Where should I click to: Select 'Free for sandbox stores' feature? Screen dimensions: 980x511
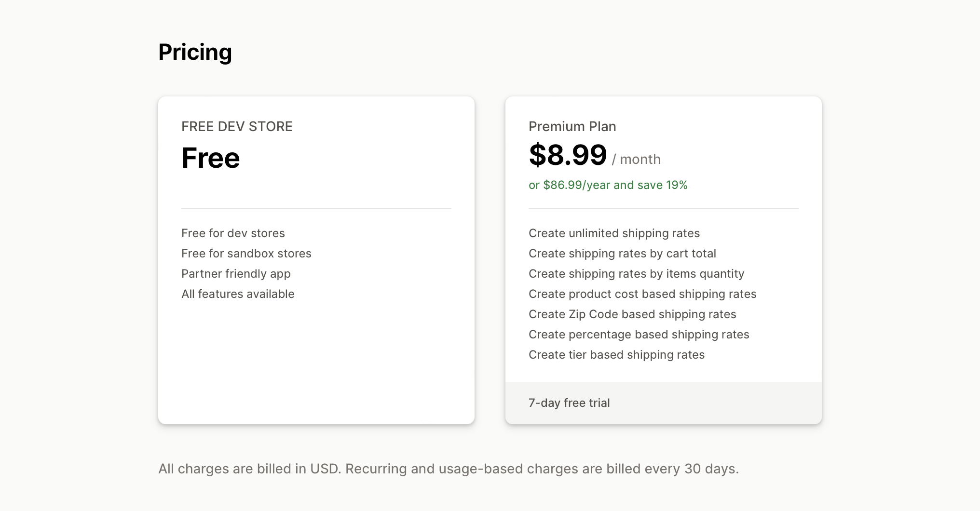(246, 253)
